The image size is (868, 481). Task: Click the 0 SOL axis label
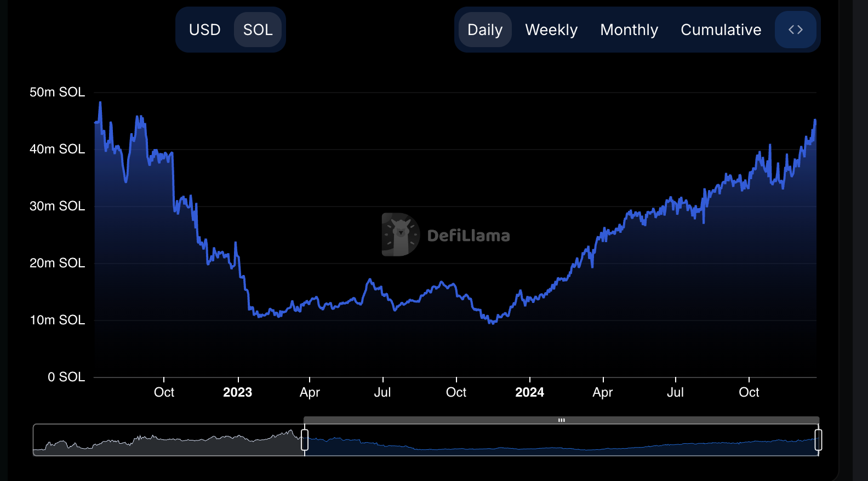(x=66, y=377)
